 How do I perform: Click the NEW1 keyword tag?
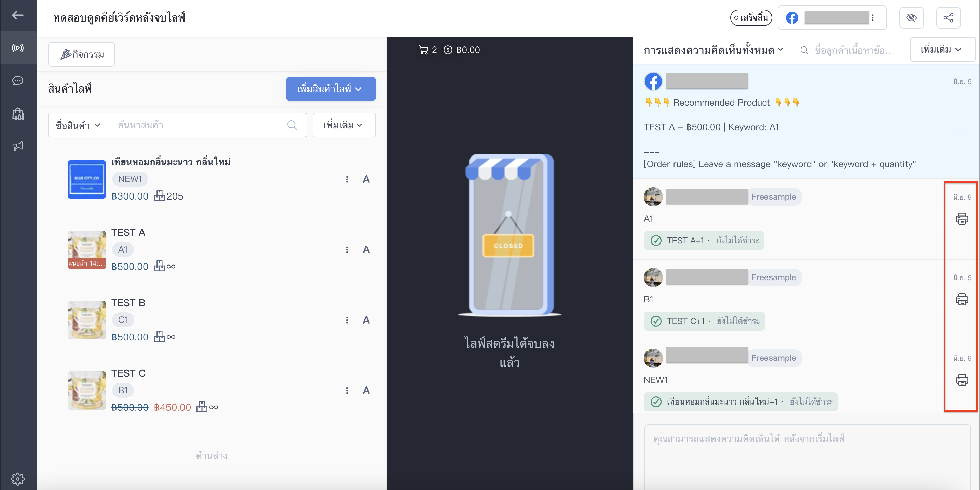[x=130, y=179]
